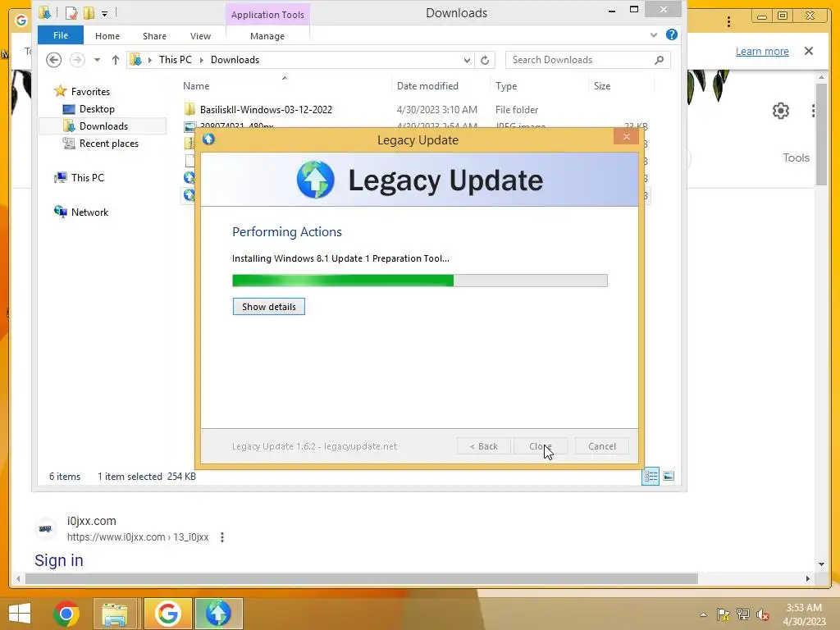Click Explorer forward navigation arrow
840x630 pixels.
tap(77, 60)
